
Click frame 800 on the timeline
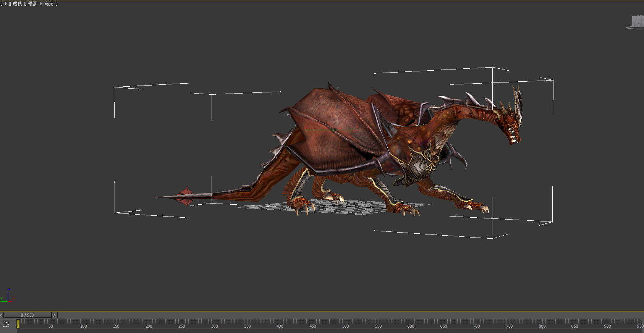click(542, 326)
